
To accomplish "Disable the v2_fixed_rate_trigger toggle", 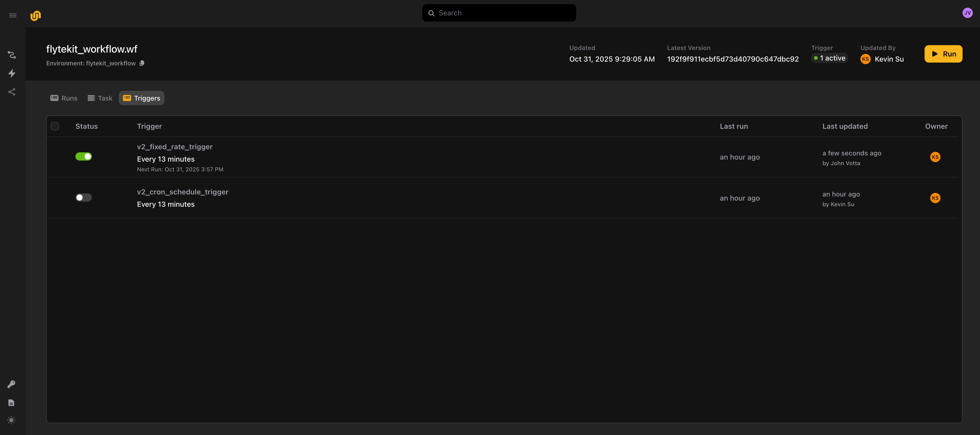I will [83, 156].
